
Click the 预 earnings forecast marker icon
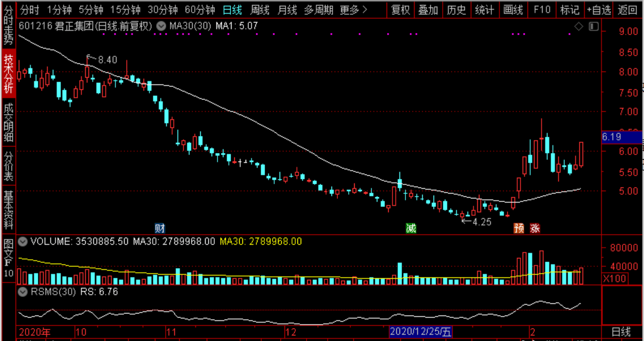tap(519, 228)
